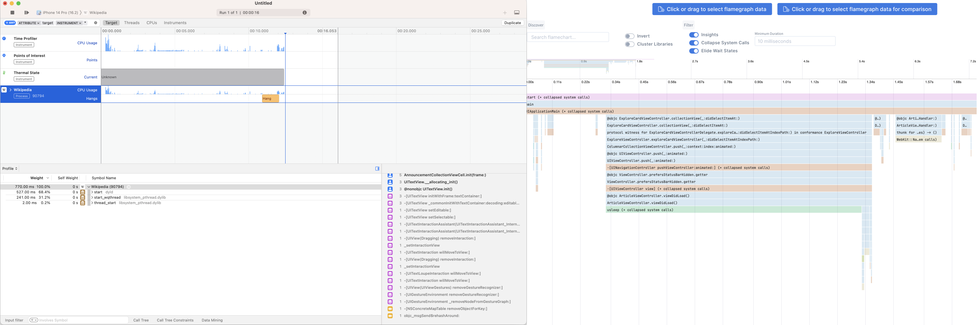Select the Time Profiler instrument icon
980x325 pixels.
4,38
